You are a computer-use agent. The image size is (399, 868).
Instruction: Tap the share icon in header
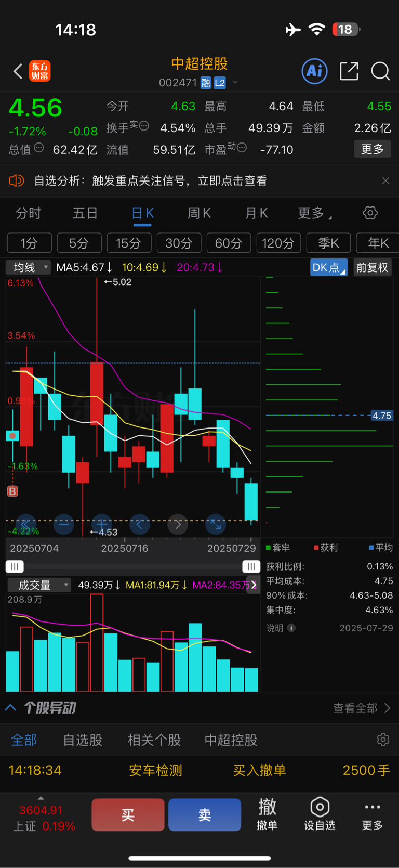tap(349, 71)
